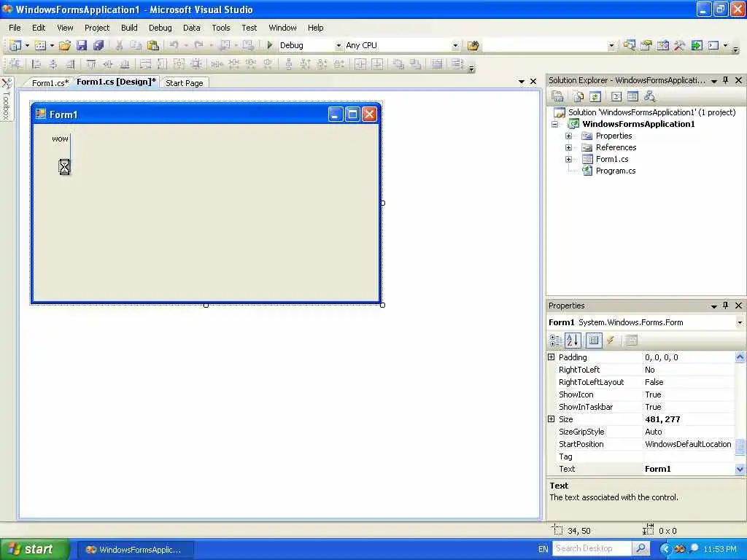Image resolution: width=747 pixels, height=560 pixels.
Task: Open the Find combo box dropdown arrow
Action: pyautogui.click(x=612, y=46)
